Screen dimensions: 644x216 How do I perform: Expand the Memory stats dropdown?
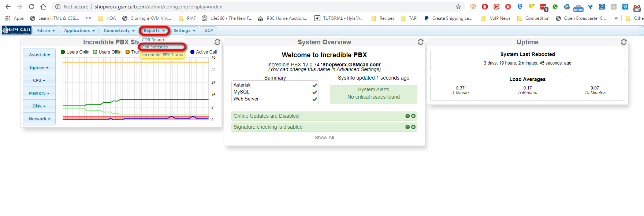coord(39,93)
